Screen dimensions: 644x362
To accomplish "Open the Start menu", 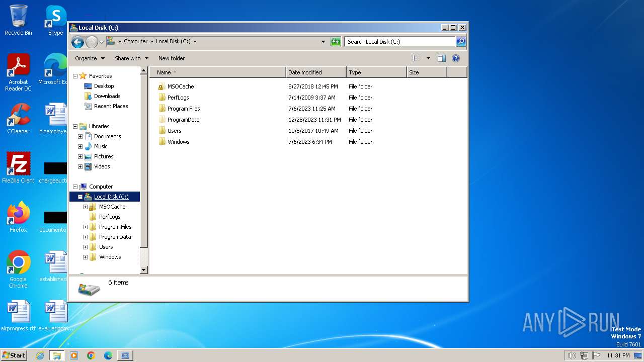I will [14, 355].
